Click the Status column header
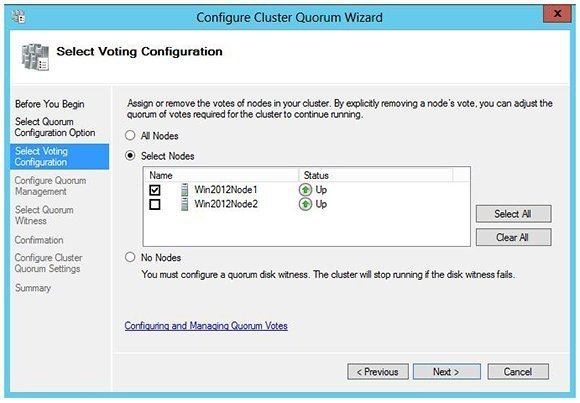580x403 pixels. 375,175
